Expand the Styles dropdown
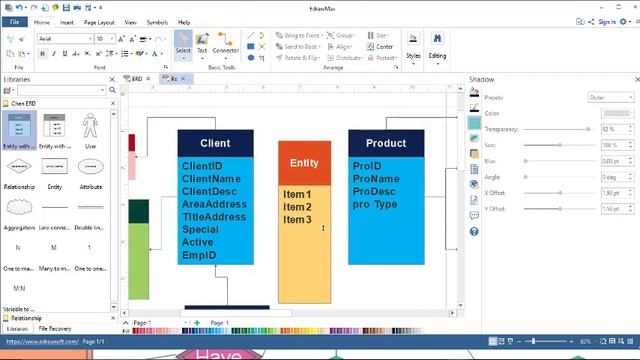Image resolution: width=640 pixels, height=360 pixels. click(x=413, y=48)
